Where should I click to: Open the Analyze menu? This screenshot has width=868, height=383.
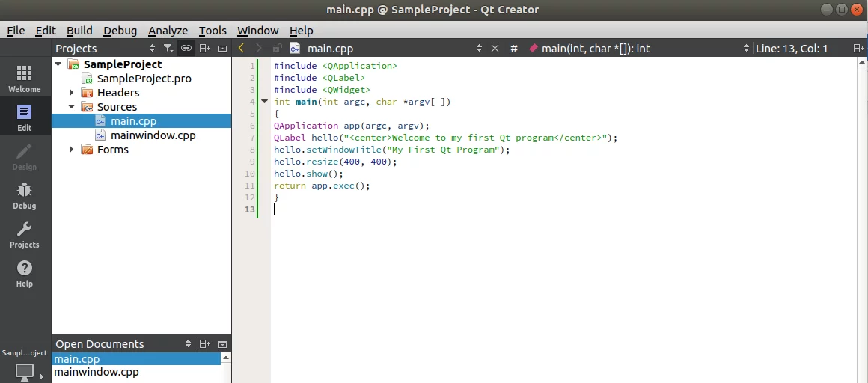click(168, 31)
